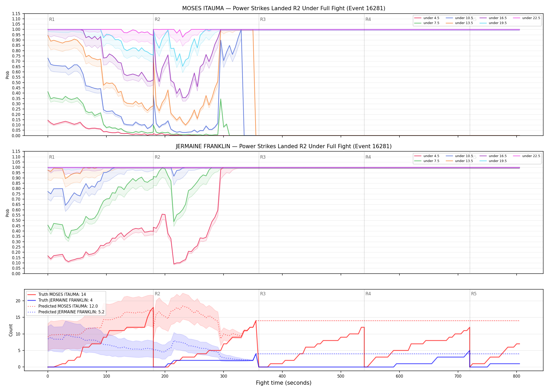This screenshot has height=392, width=549.
Task: Click the R4 round marker in Itauma chart
Action: click(x=368, y=19)
